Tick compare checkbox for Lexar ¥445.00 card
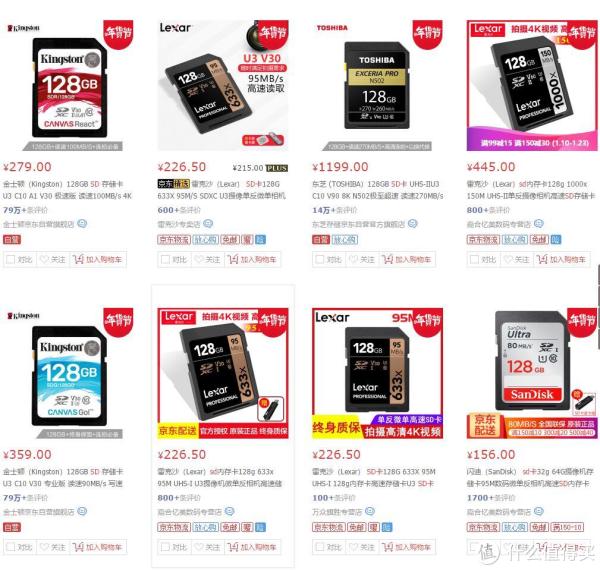Viewport: 600px width, 570px height. (x=474, y=259)
